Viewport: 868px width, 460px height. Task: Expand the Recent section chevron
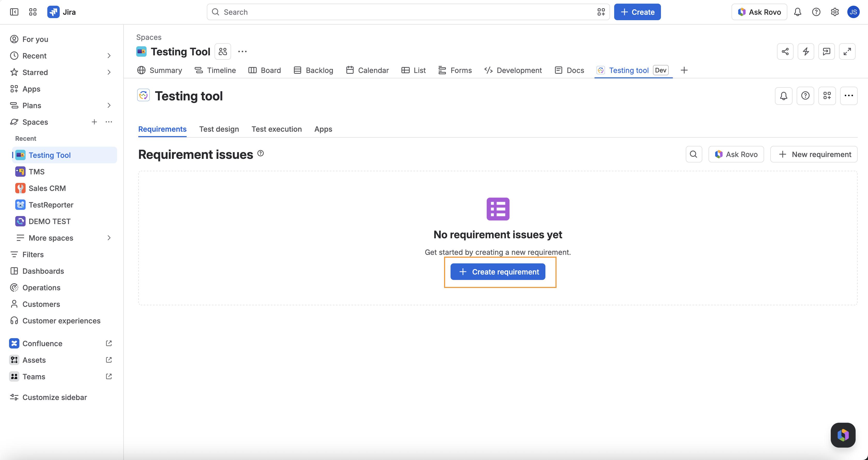pos(109,56)
